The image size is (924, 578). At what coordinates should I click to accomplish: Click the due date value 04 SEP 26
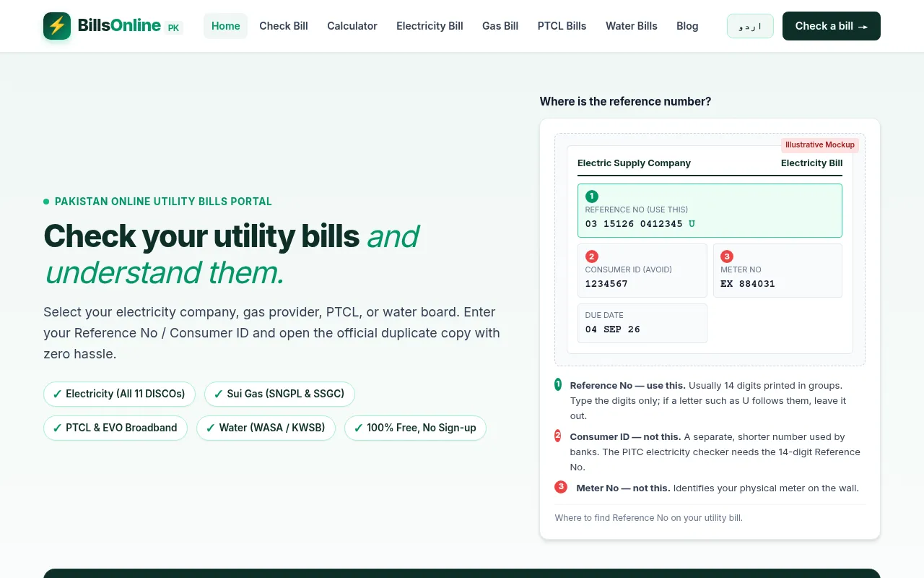(x=612, y=329)
